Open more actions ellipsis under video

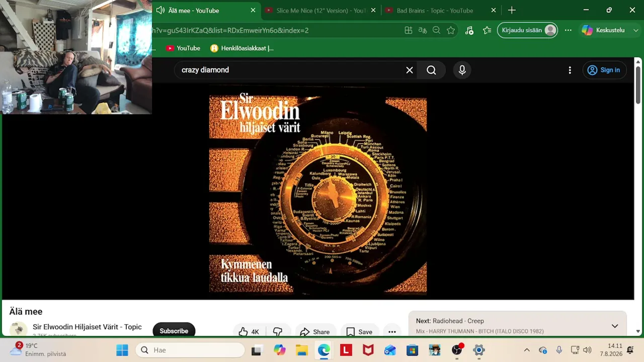coord(392,332)
